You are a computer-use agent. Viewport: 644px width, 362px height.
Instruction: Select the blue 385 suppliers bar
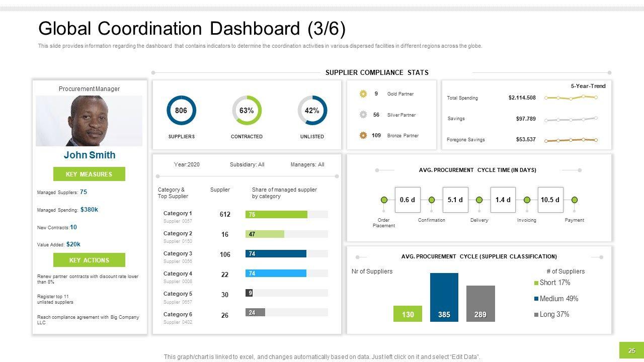444,297
